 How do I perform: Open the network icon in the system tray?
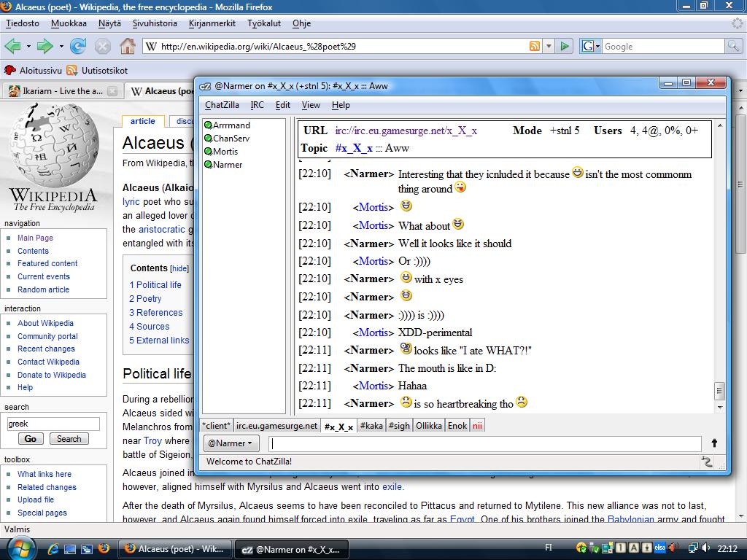click(x=694, y=548)
